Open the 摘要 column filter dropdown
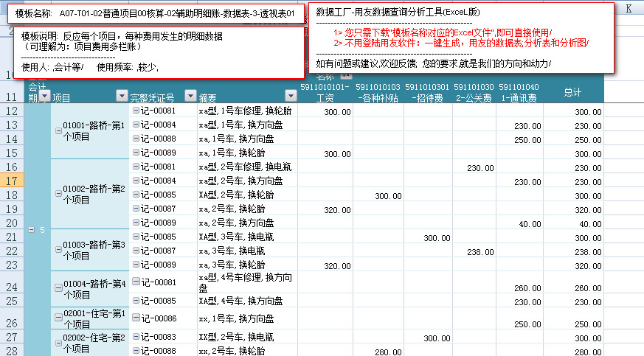 (291, 96)
